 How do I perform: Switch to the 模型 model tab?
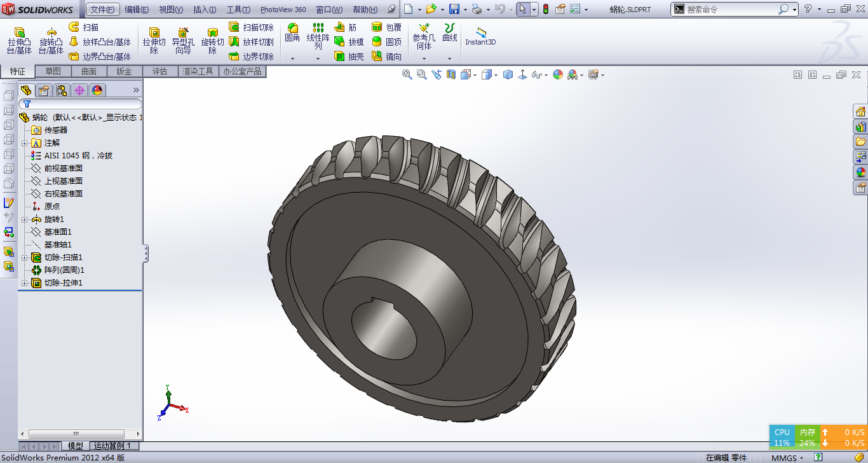click(76, 446)
